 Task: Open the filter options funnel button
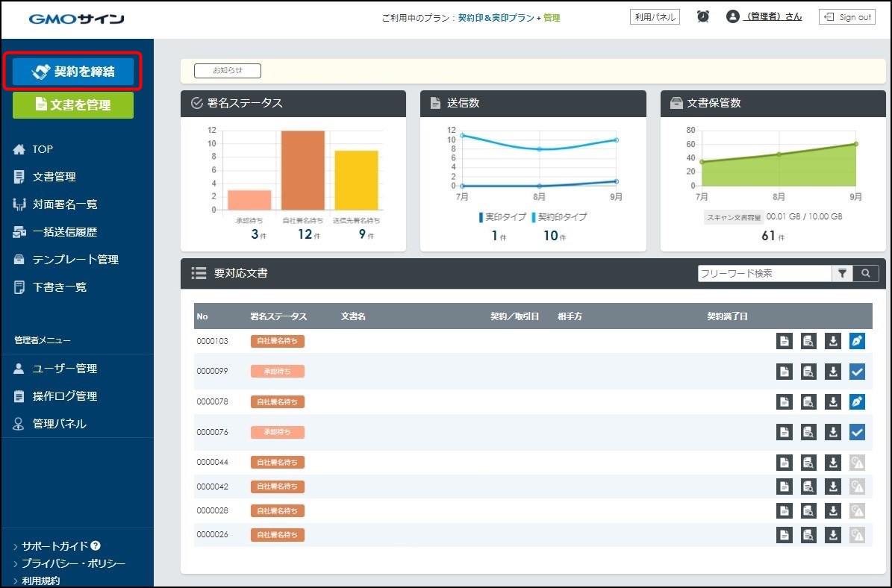(x=842, y=273)
